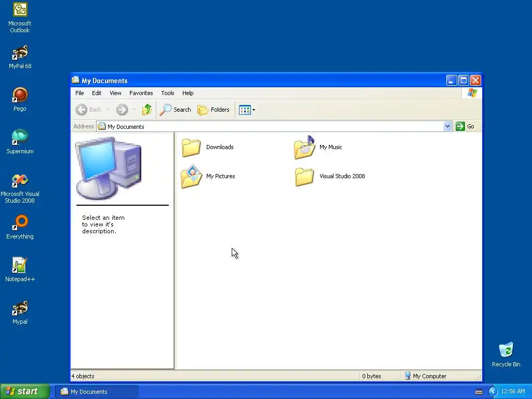Viewport: 532px width, 399px height.
Task: Click the keyboard tray icon
Action: [478, 392]
